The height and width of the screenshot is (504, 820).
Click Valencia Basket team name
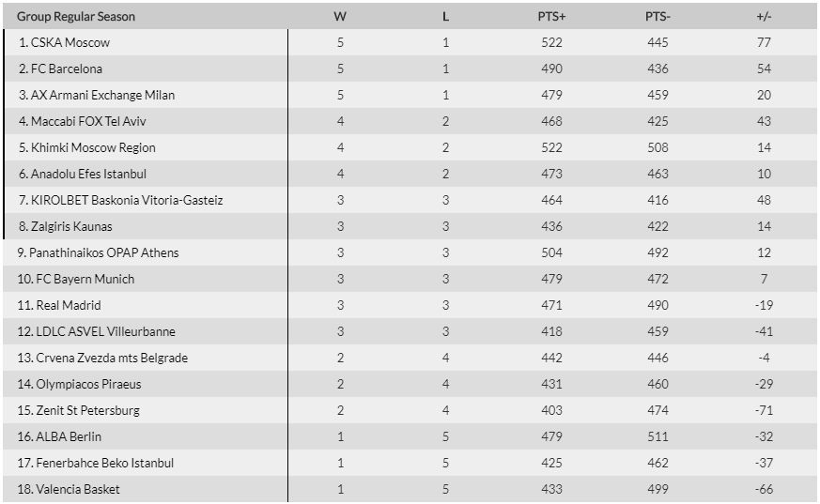click(78, 489)
